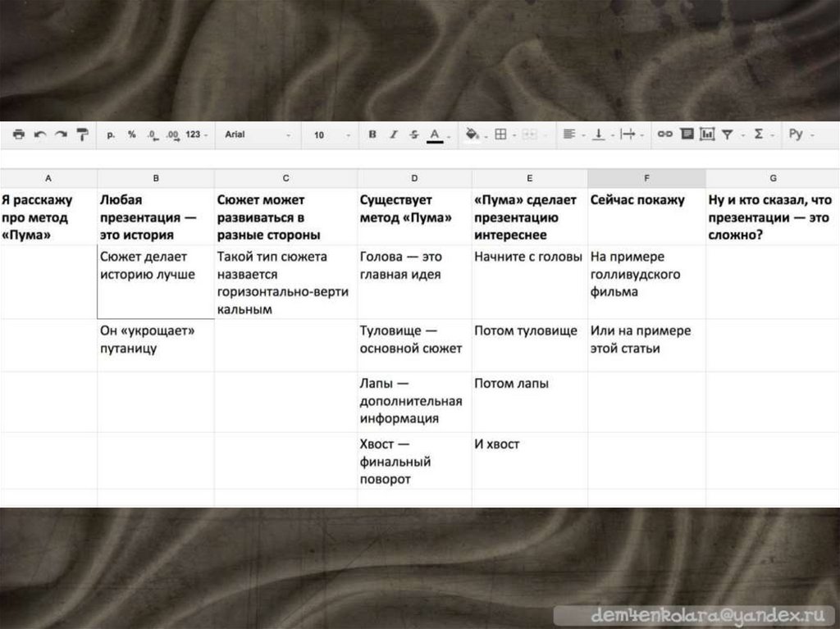
Task: Undo the last action
Action: 39,134
